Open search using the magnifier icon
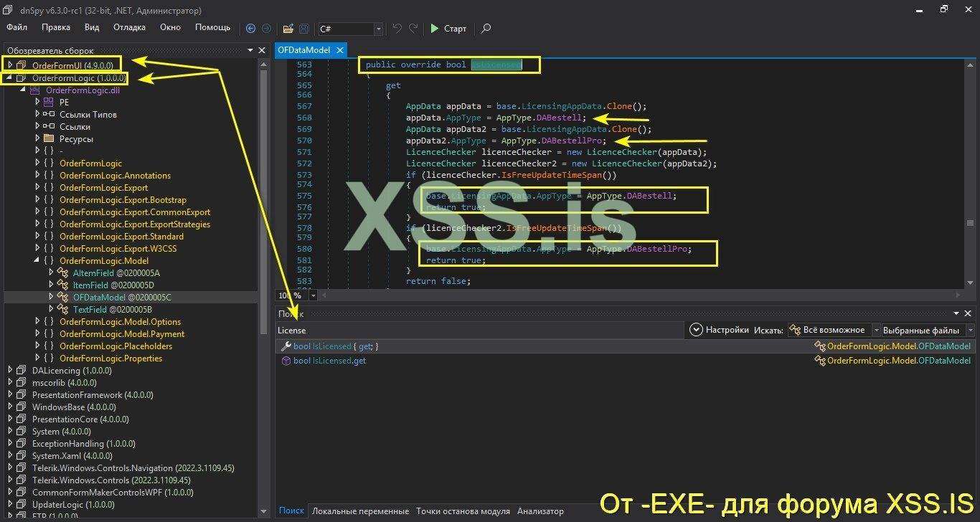The width and height of the screenshot is (980, 522). point(486,29)
